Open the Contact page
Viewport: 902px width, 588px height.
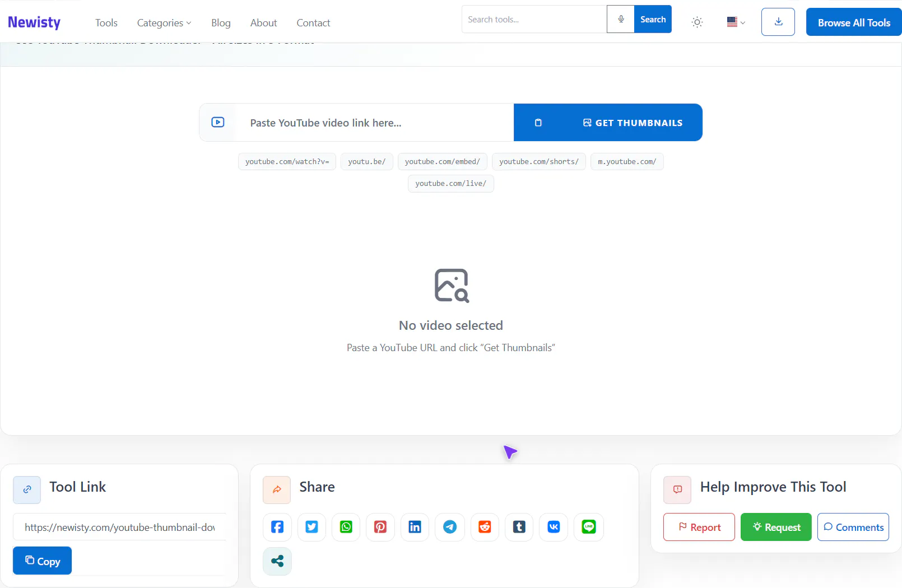(313, 23)
